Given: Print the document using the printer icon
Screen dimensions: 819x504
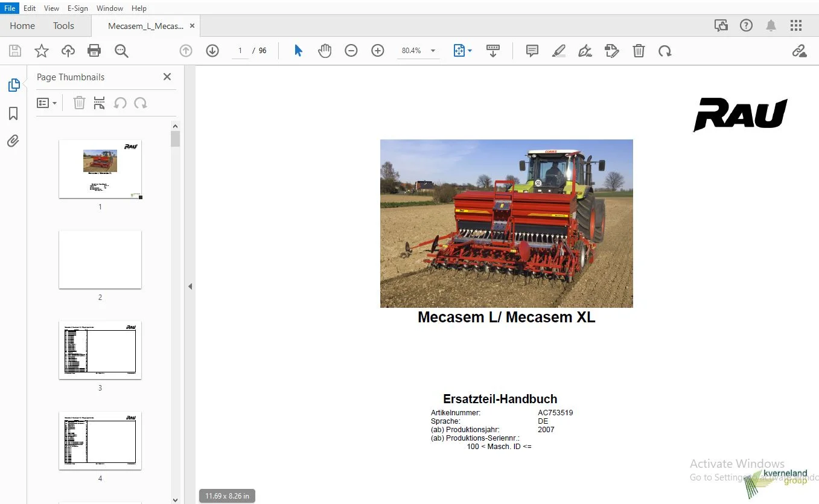Looking at the screenshot, I should pos(94,51).
